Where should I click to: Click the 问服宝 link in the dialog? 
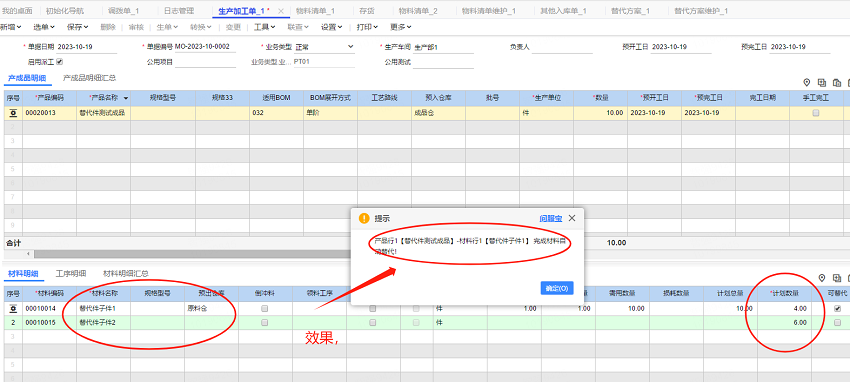551,218
